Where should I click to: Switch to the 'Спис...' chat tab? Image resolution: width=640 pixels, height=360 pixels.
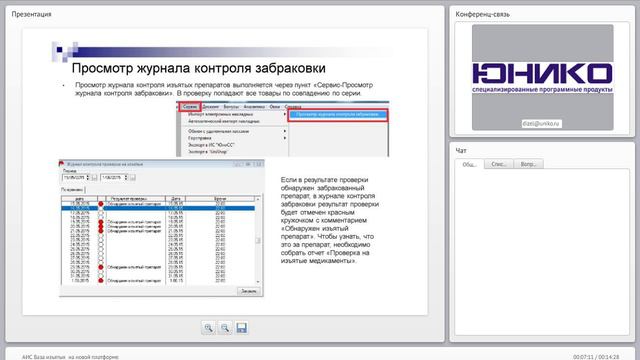(498, 164)
